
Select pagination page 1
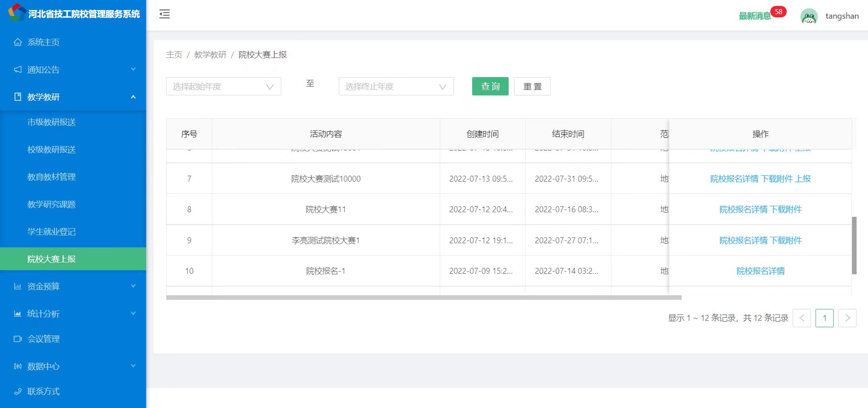click(825, 318)
